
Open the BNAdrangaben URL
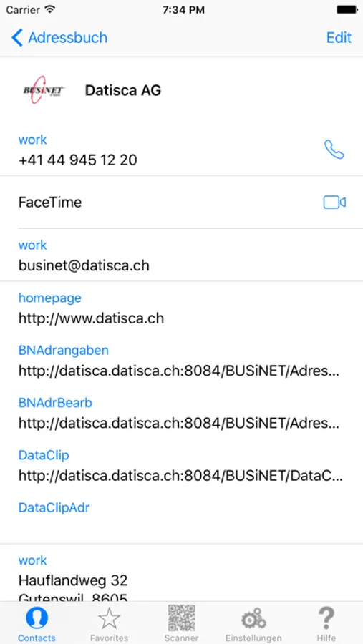click(179, 371)
